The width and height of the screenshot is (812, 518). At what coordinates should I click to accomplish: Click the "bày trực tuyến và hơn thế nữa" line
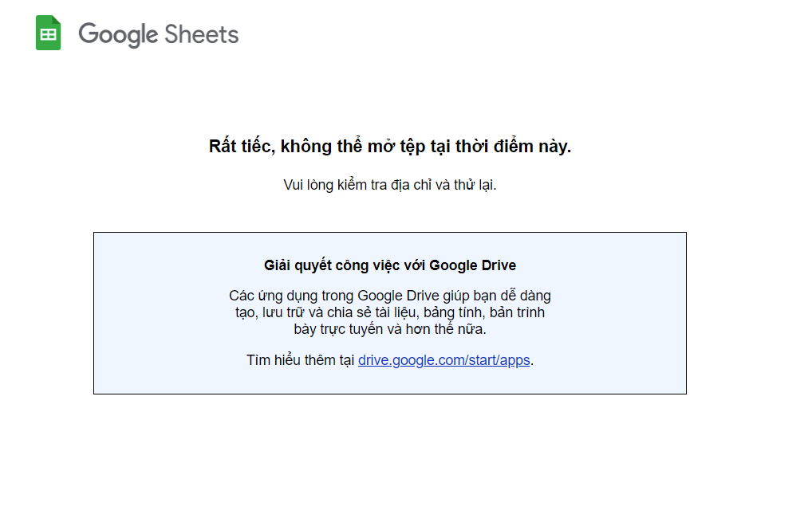click(390, 328)
